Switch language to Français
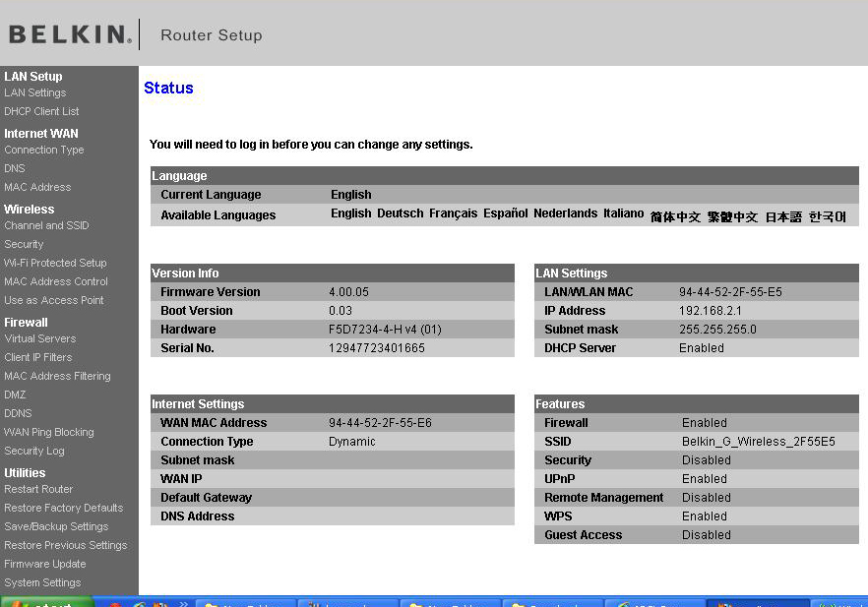868x607 pixels. (x=454, y=213)
